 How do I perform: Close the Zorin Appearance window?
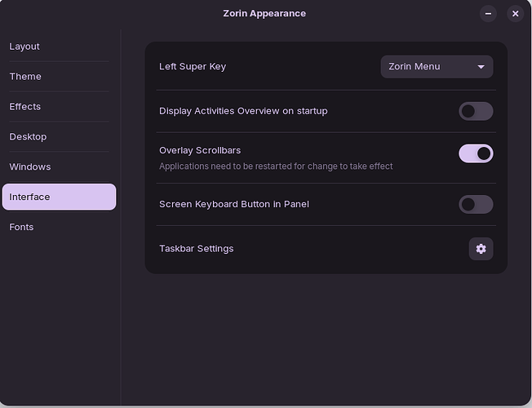pos(515,14)
